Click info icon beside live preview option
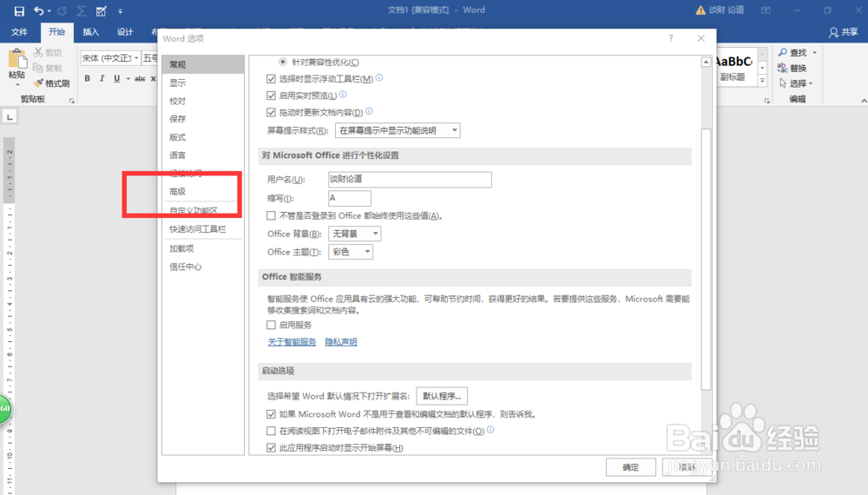 (343, 95)
